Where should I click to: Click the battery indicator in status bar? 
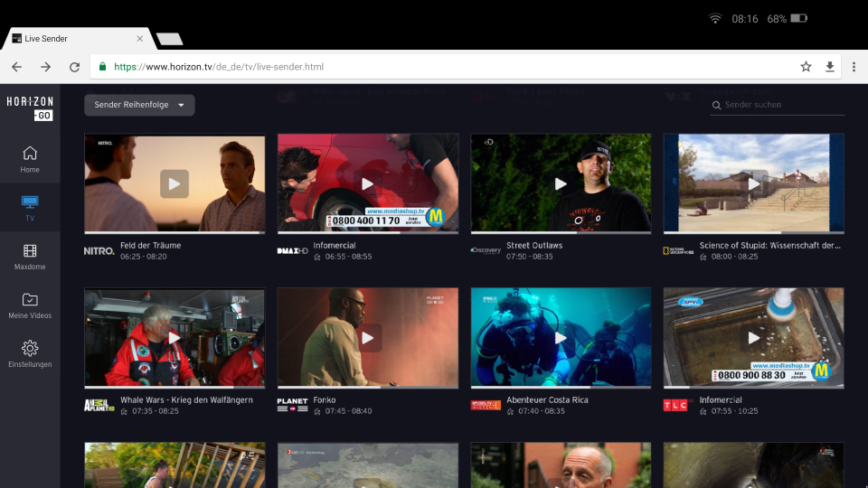coord(798,18)
